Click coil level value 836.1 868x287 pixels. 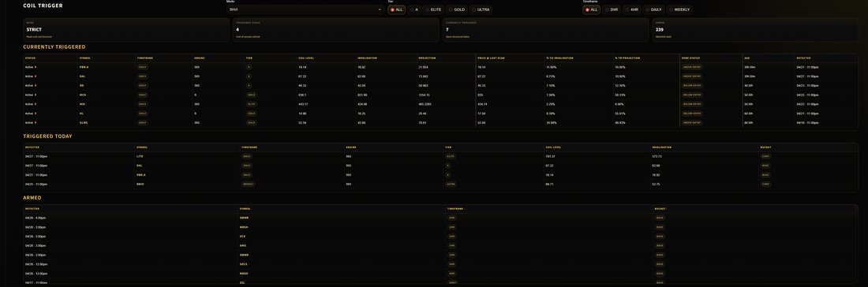pyautogui.click(x=302, y=95)
